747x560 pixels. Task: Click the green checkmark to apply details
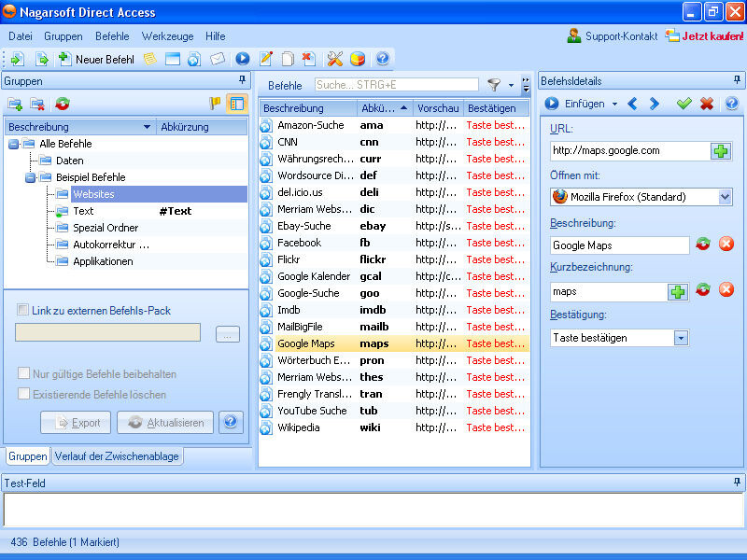click(684, 104)
